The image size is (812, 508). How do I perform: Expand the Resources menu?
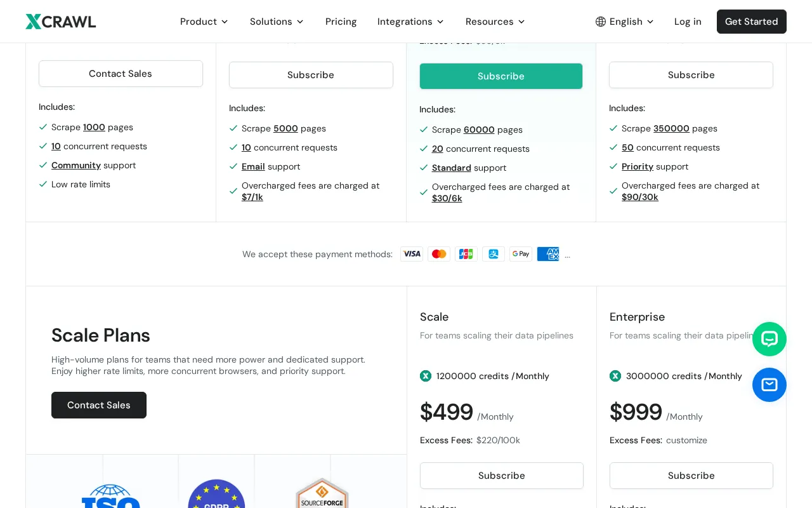coord(495,22)
